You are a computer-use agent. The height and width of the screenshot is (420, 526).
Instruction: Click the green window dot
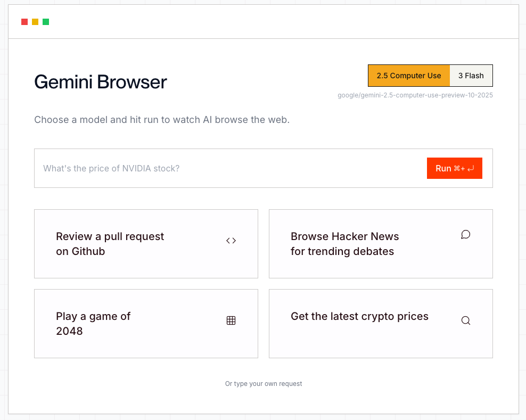46,22
